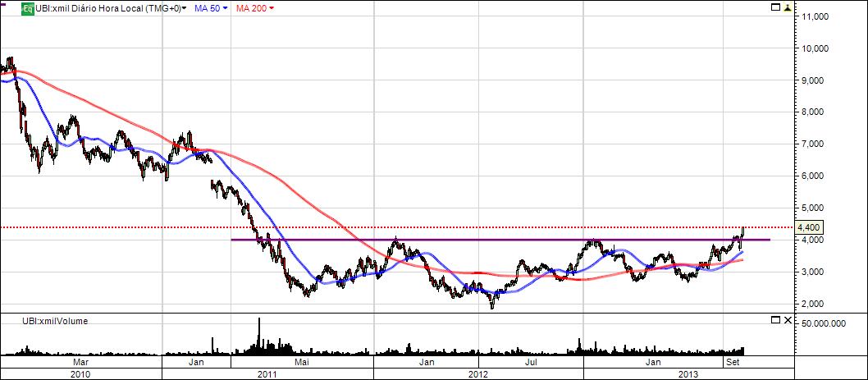
Task: Click the Mai label on time axis
Action: tap(301, 363)
